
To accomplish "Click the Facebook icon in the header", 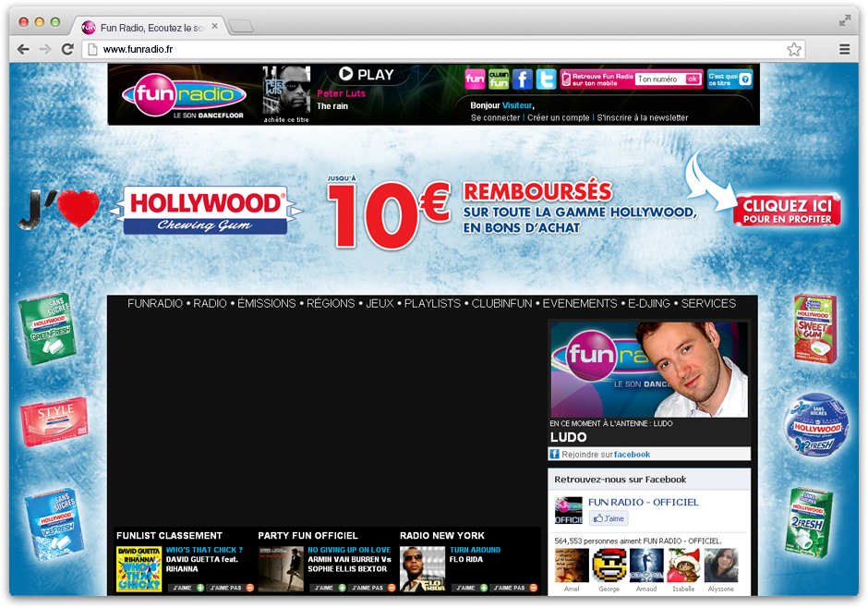I will pos(523,79).
